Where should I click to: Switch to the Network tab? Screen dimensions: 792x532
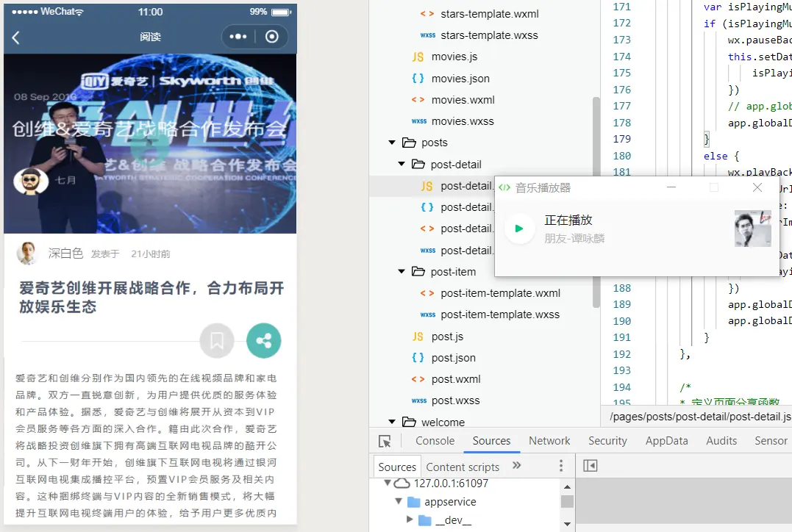[x=549, y=441]
